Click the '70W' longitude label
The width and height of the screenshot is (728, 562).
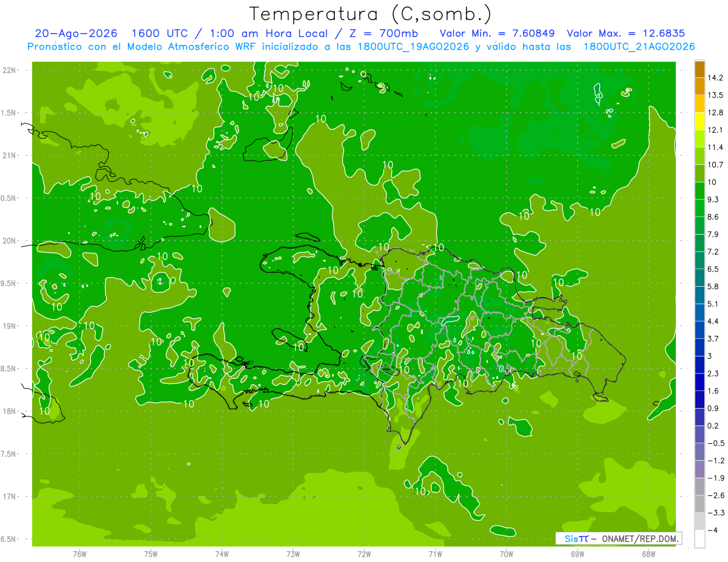click(x=506, y=554)
